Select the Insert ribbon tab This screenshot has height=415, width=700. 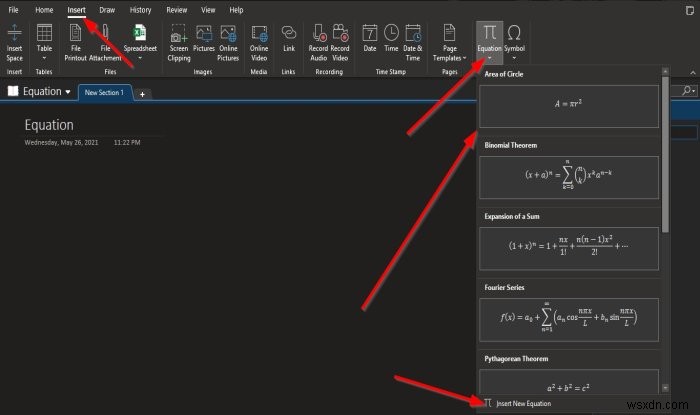coord(76,10)
